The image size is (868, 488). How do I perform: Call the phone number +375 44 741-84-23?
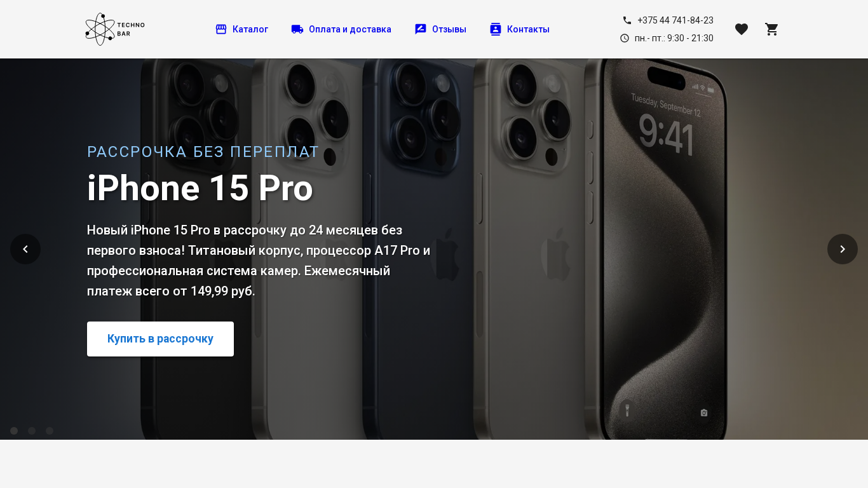point(675,20)
